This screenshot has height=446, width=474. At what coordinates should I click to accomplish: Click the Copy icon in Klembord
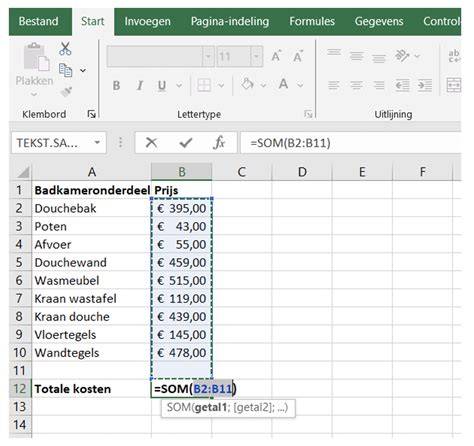[65, 70]
